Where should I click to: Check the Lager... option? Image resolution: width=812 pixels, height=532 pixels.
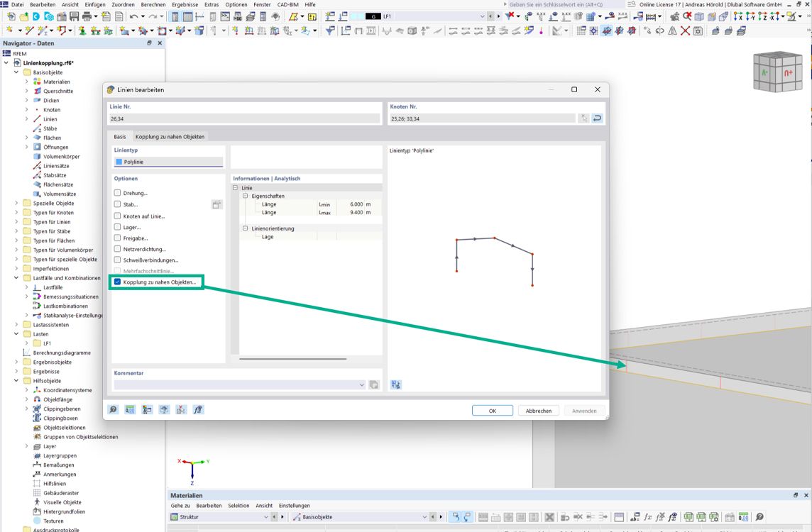tap(118, 227)
